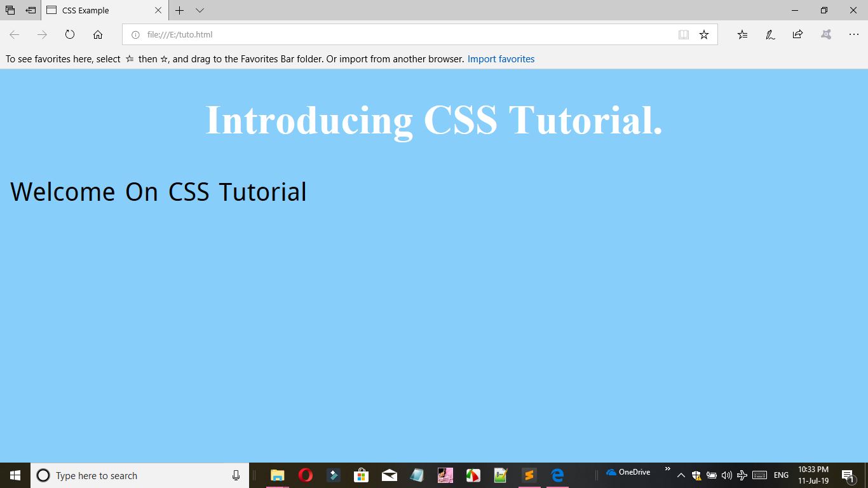The image size is (868, 488).
Task: Click the Back navigation button
Action: (13, 35)
